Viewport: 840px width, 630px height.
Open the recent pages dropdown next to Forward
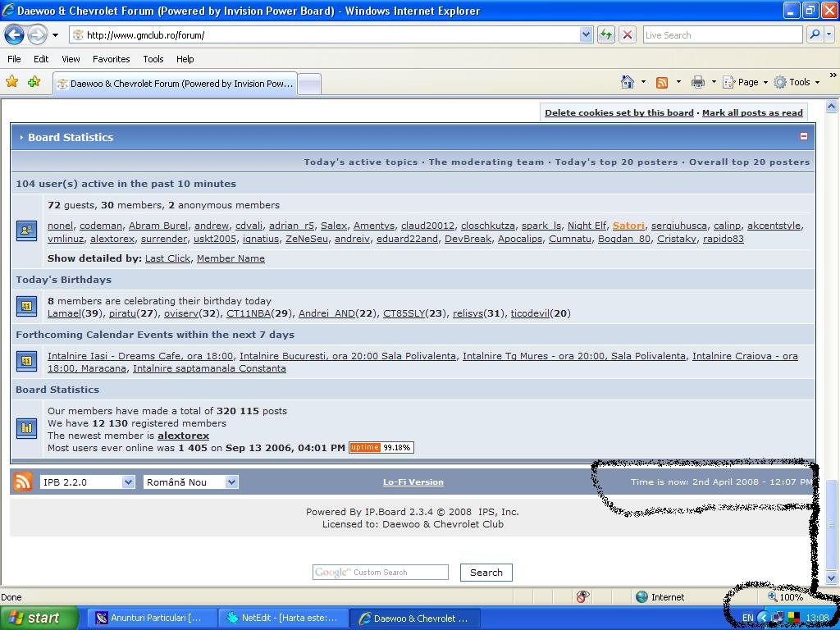(55, 36)
